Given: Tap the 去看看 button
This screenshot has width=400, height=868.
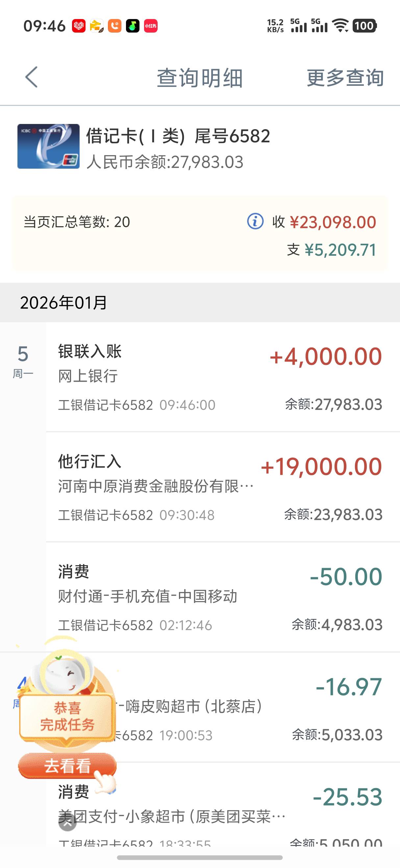Looking at the screenshot, I should pos(67,765).
